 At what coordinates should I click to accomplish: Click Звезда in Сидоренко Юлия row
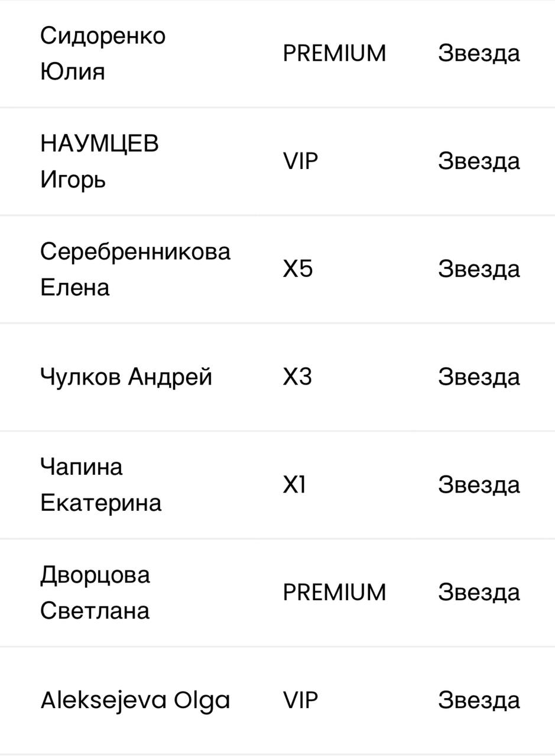pos(479,53)
